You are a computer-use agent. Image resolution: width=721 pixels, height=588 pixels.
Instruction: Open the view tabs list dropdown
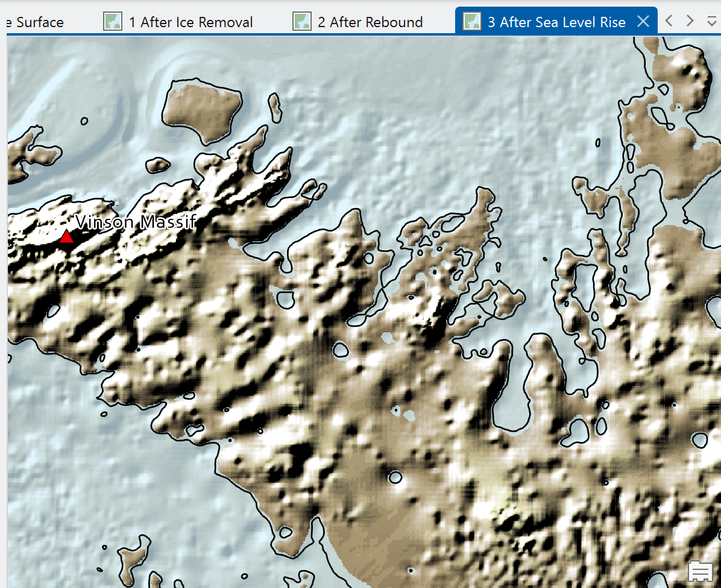click(712, 21)
